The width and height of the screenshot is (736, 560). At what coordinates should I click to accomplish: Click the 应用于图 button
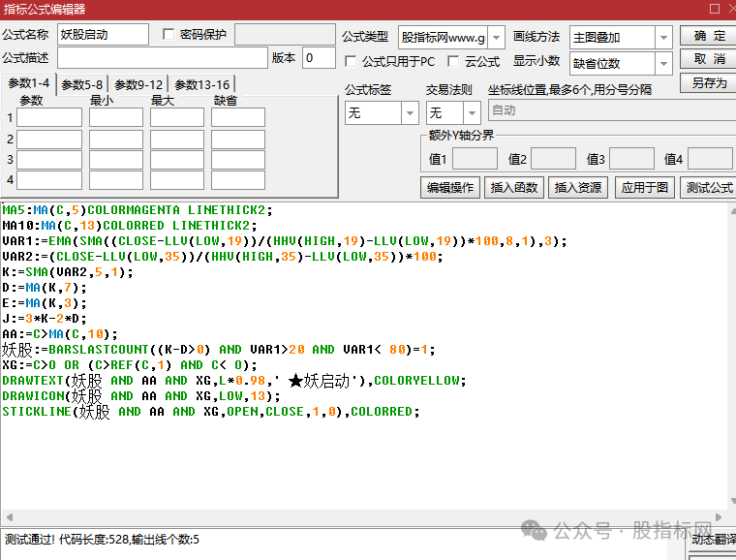644,188
